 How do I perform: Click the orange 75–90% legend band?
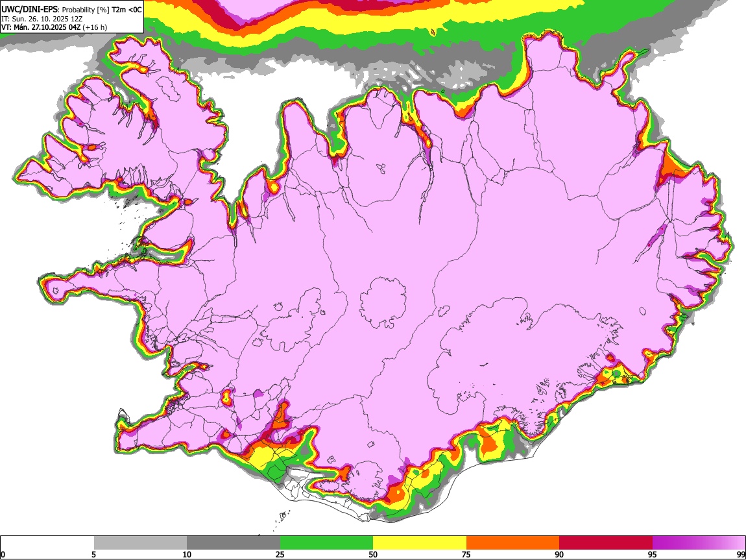(513, 543)
